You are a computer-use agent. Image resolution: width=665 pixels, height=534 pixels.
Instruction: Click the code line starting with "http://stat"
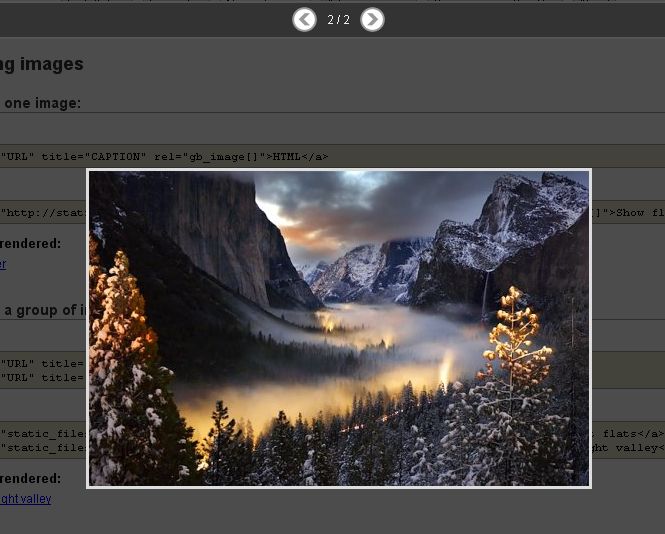42,213
